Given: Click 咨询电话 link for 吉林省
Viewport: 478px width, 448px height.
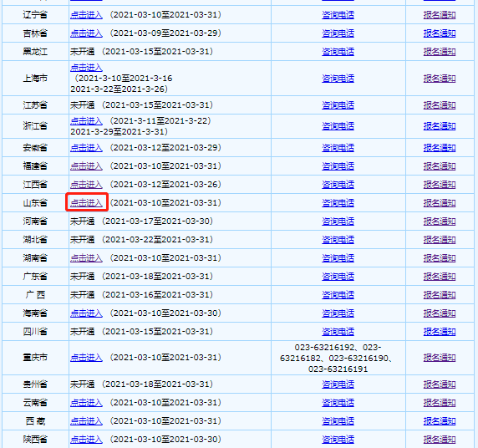Looking at the screenshot, I should click(338, 33).
